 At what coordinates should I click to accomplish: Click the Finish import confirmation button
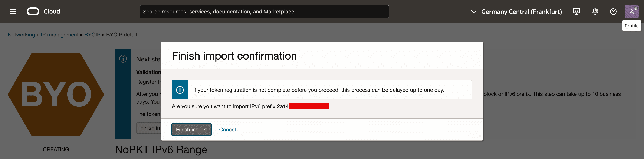[191, 130]
